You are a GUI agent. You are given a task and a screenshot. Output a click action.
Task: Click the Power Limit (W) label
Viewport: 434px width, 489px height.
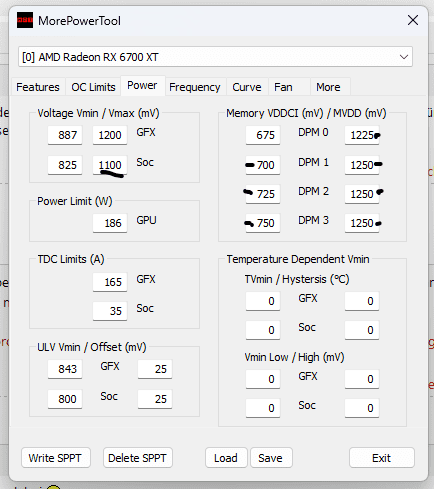pyautogui.click(x=75, y=201)
